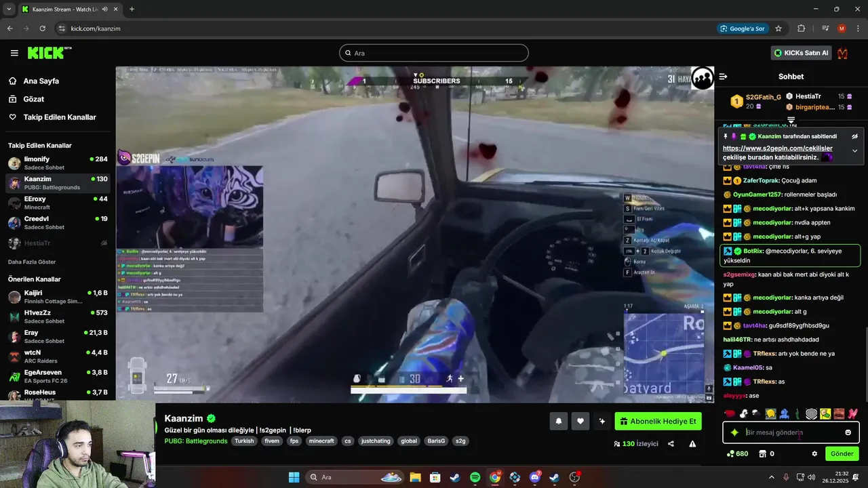This screenshot has width=868, height=488.
Task: Open recommended channel EgeArseven
Action: pyautogui.click(x=58, y=375)
